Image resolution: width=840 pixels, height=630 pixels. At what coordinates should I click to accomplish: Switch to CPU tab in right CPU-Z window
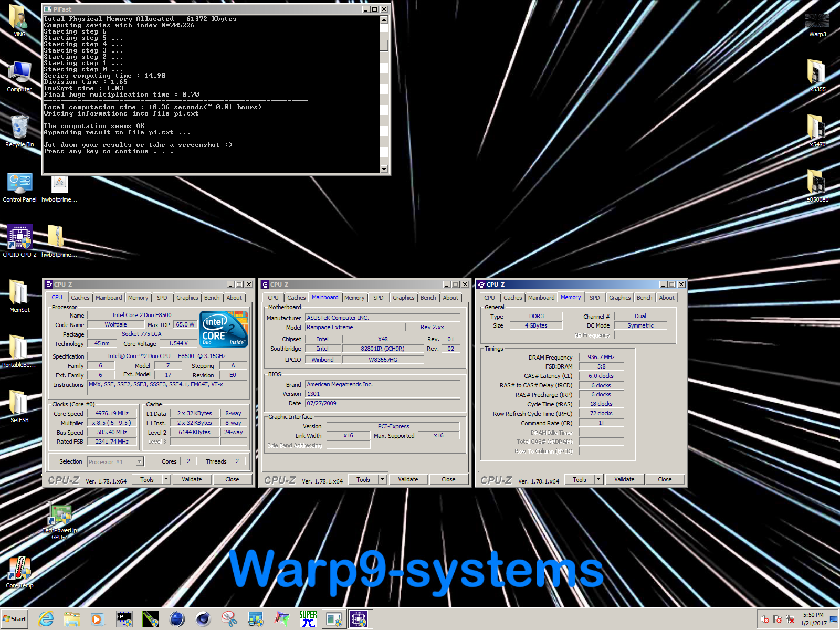(490, 298)
